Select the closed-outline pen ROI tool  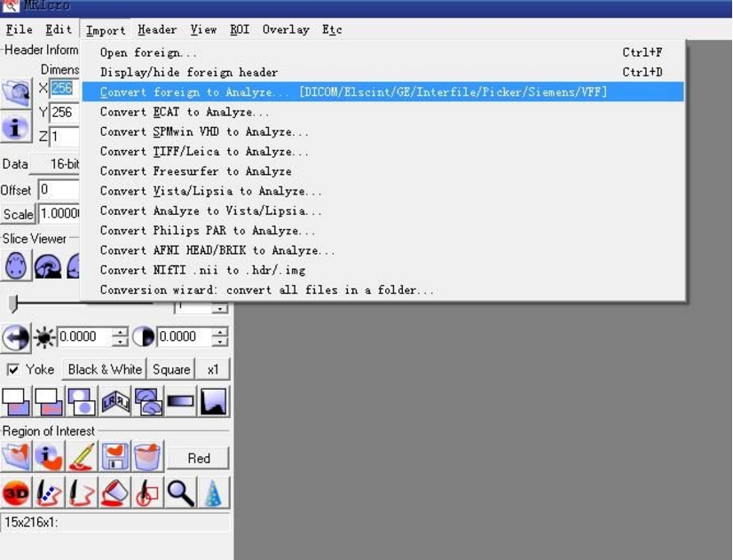tap(82, 493)
